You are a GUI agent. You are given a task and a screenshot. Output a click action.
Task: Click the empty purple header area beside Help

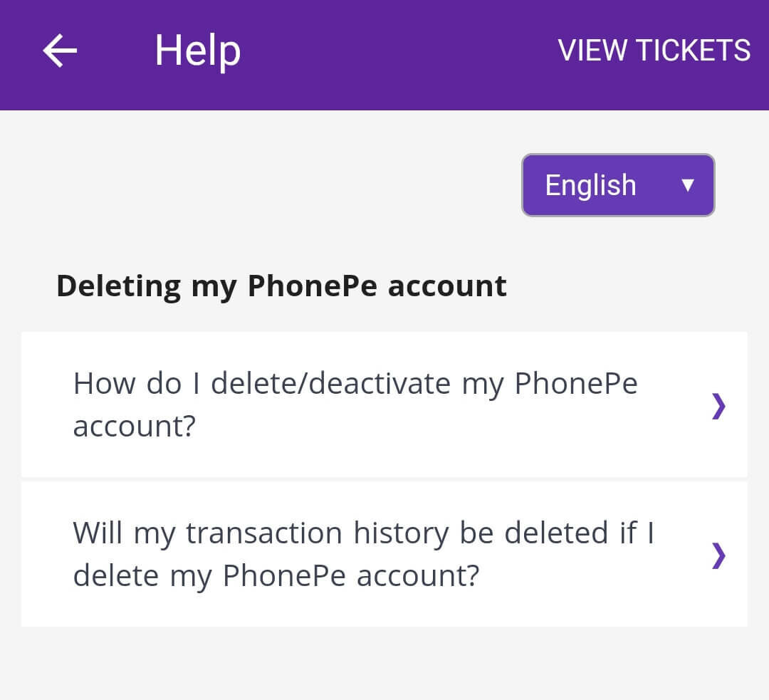pos(399,51)
